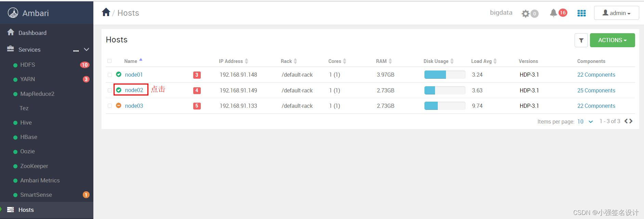Open node02 host link
The width and height of the screenshot is (644, 219).
[x=134, y=90]
